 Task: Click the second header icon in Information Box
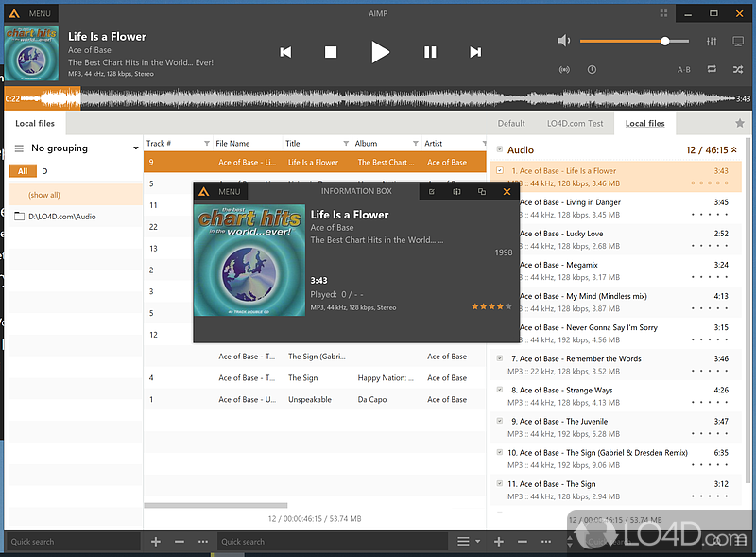click(456, 192)
